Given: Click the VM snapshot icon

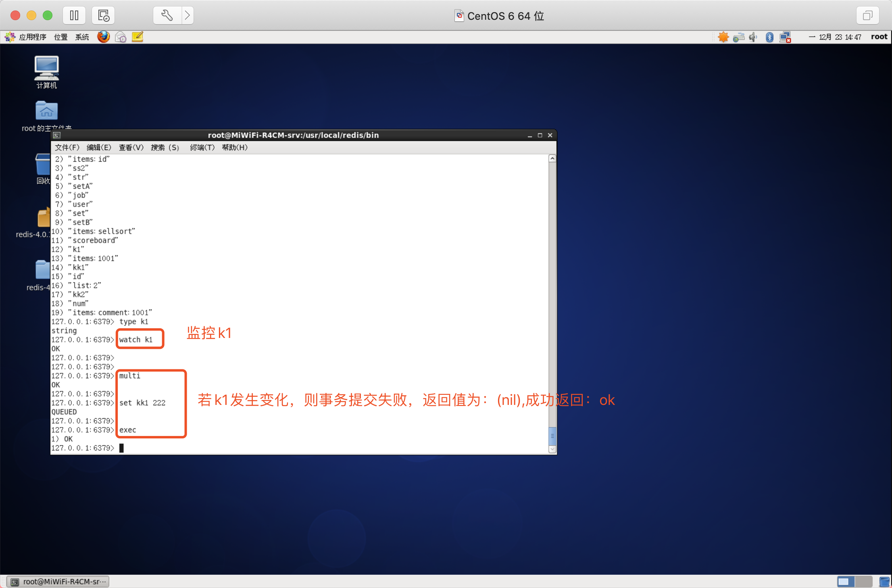Looking at the screenshot, I should [103, 16].
